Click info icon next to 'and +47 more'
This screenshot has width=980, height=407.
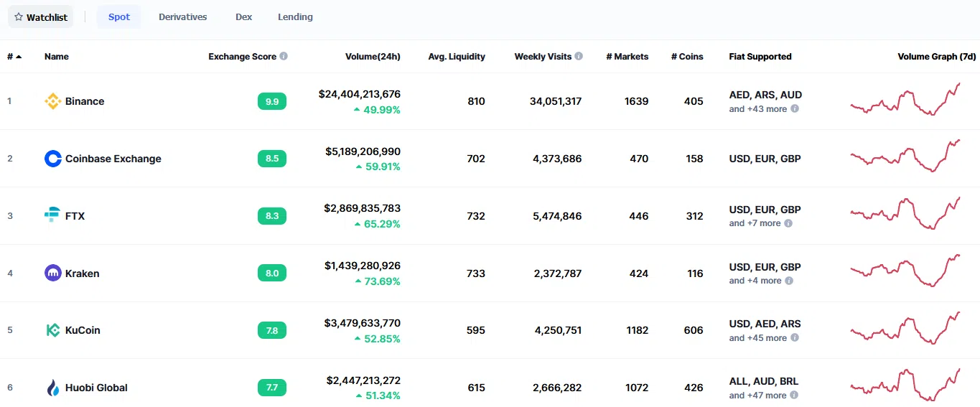(x=795, y=395)
